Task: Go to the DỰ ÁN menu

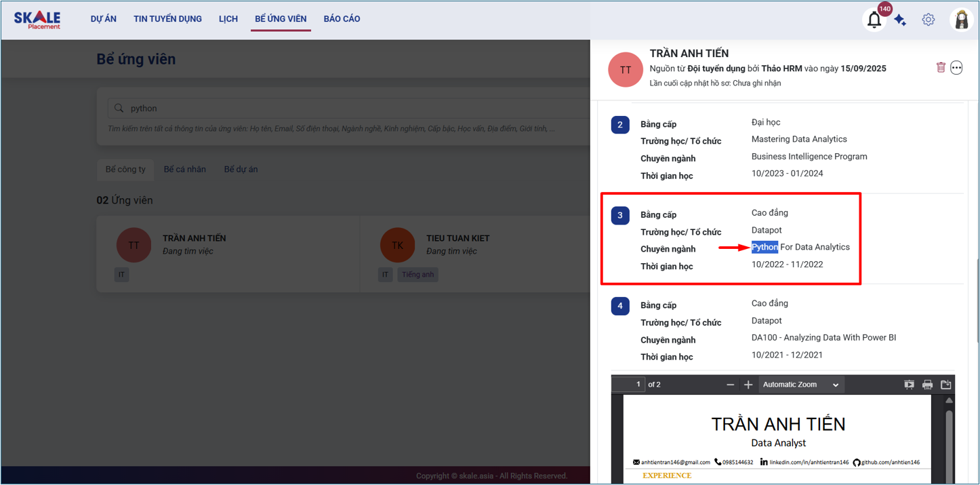Action: point(104,19)
